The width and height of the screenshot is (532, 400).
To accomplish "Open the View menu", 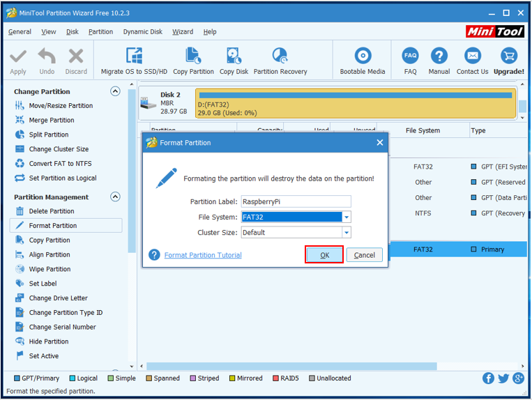I will click(x=49, y=32).
